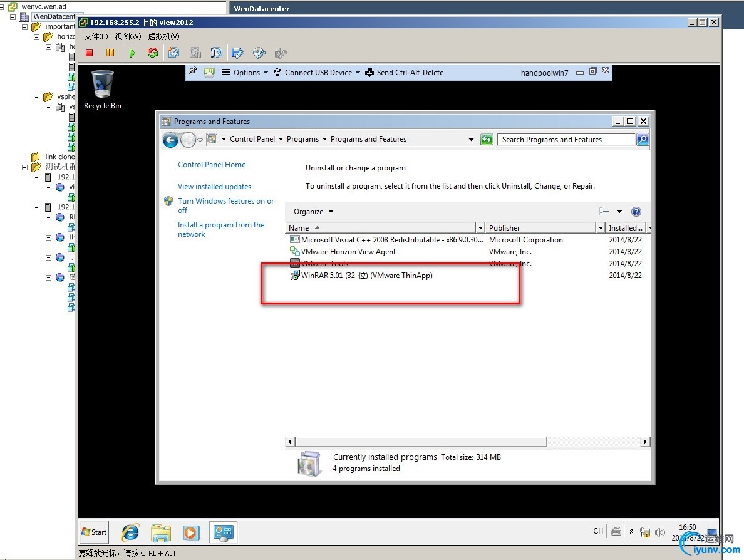Open the Snapshot Manager toolbar icon
The height and width of the screenshot is (560, 744).
point(216,53)
